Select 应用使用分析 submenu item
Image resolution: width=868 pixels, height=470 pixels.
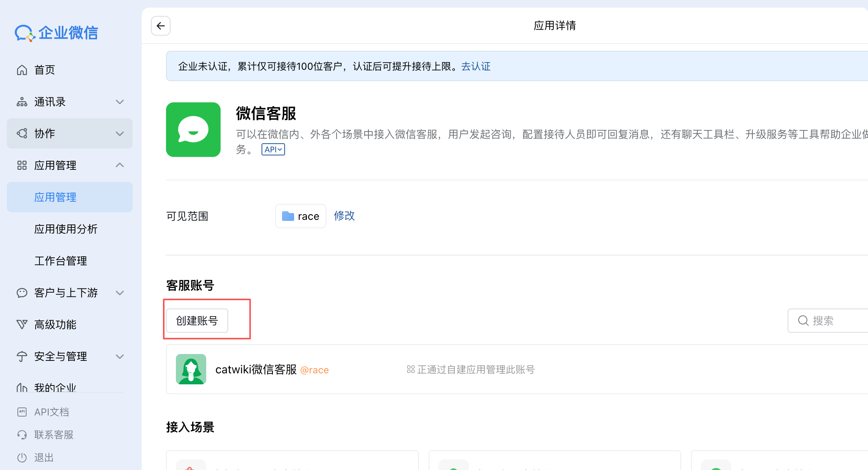(66, 229)
